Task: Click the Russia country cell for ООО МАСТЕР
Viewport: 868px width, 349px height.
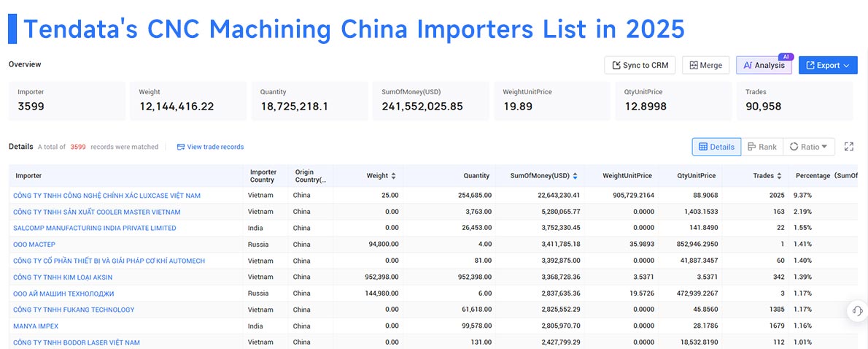Action: [258, 245]
